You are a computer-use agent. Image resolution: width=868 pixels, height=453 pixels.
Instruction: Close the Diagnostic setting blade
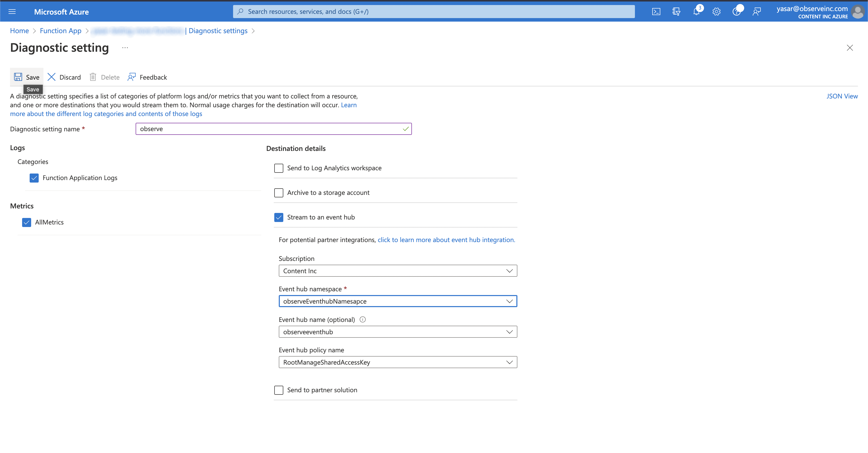850,48
